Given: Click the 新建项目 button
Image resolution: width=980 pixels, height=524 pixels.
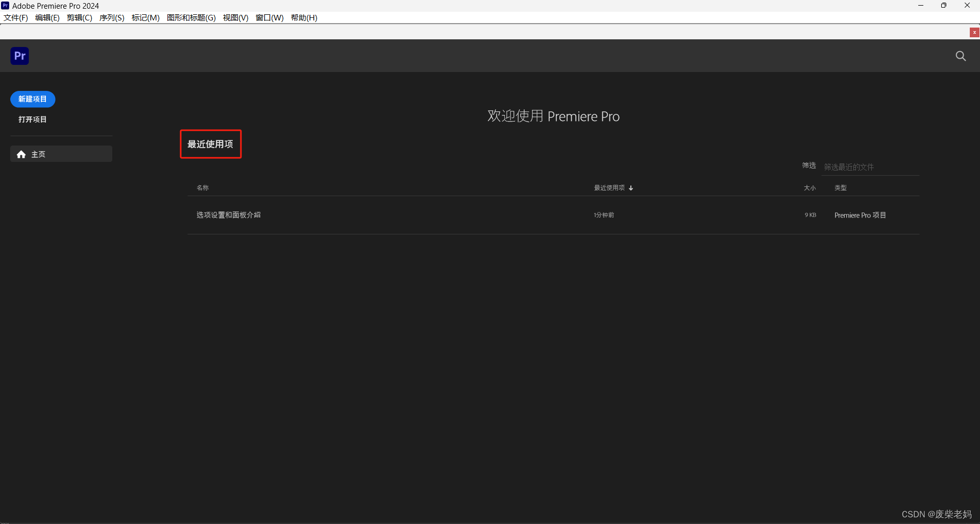Looking at the screenshot, I should [33, 99].
